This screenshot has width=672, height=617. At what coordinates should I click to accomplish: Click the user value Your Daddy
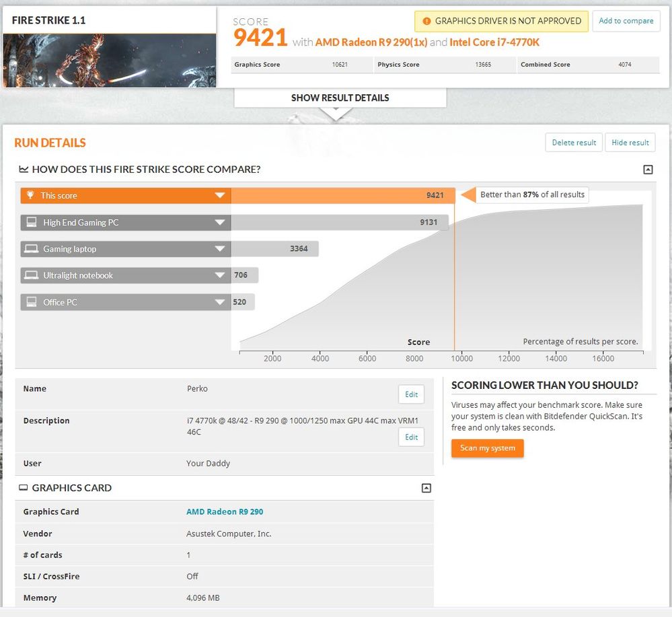[x=209, y=463]
